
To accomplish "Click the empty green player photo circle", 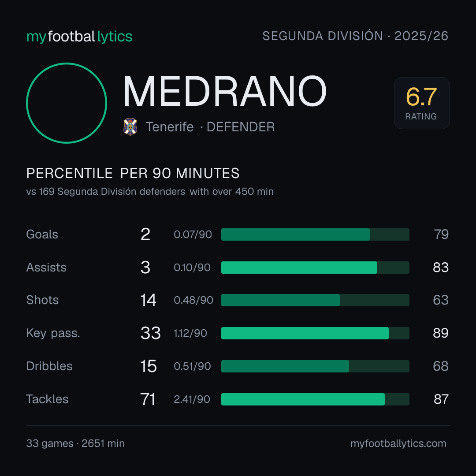I will point(67,103).
